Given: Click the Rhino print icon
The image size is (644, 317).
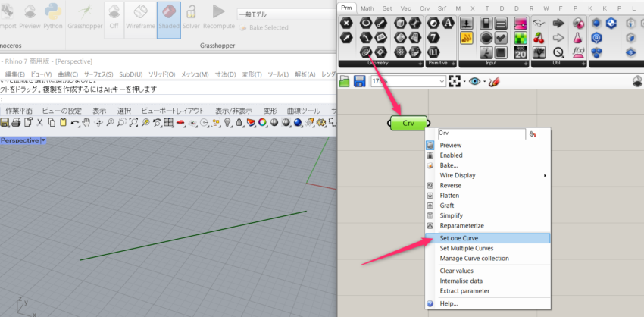Looking at the screenshot, I should pyautogui.click(x=17, y=122).
